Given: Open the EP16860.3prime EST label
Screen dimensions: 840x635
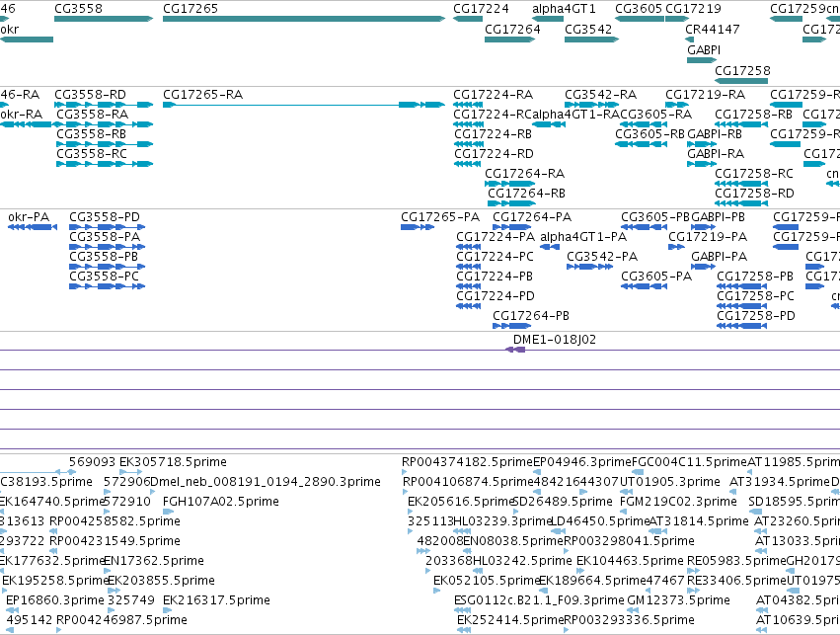Looking at the screenshot, I should coord(55,600).
